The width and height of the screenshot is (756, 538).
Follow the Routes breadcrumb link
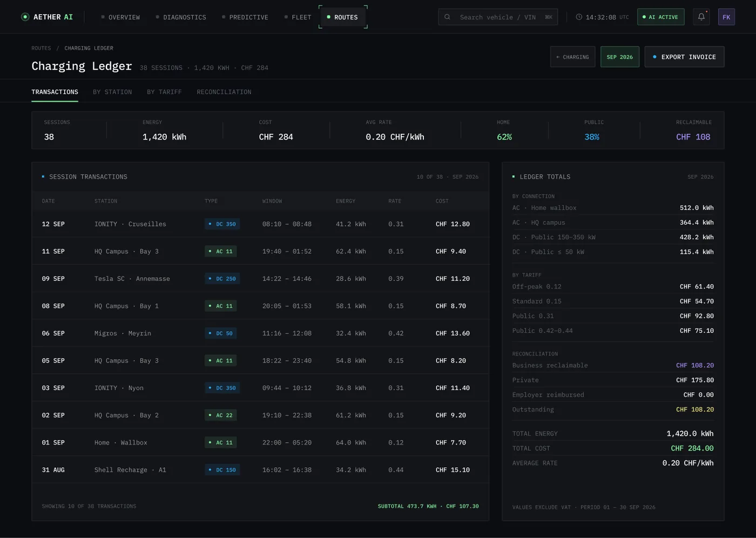41,48
